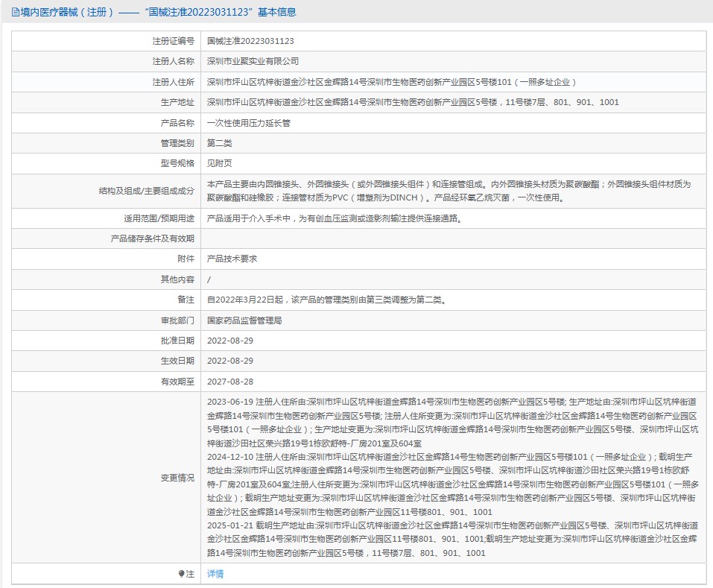Click the lightbulb icon beside 注
This screenshot has width=713, height=588.
(180, 574)
